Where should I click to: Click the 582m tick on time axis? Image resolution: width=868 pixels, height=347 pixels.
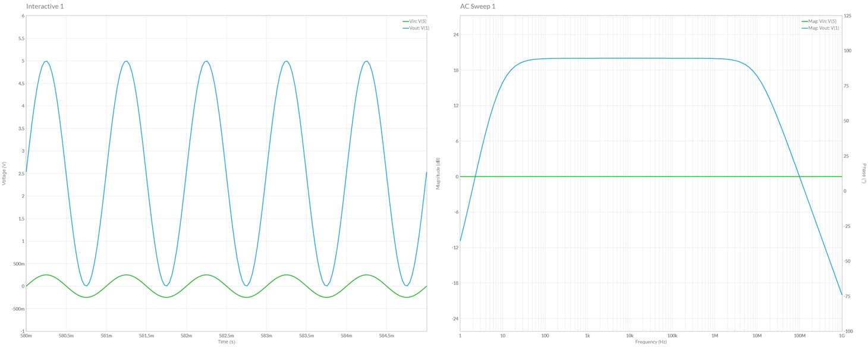tap(186, 336)
